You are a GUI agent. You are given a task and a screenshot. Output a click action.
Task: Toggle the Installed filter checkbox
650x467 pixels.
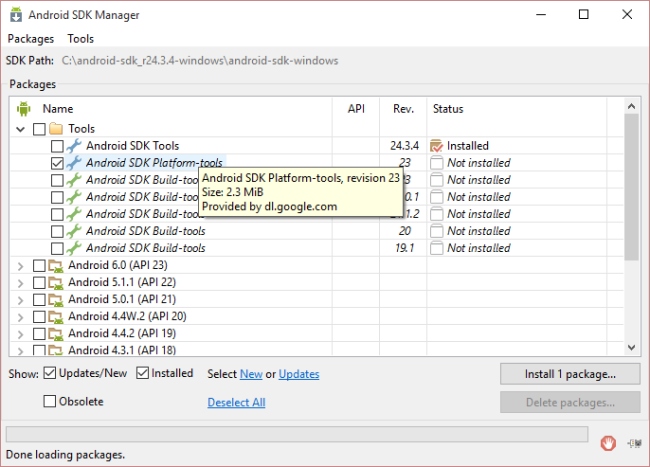pyautogui.click(x=142, y=373)
